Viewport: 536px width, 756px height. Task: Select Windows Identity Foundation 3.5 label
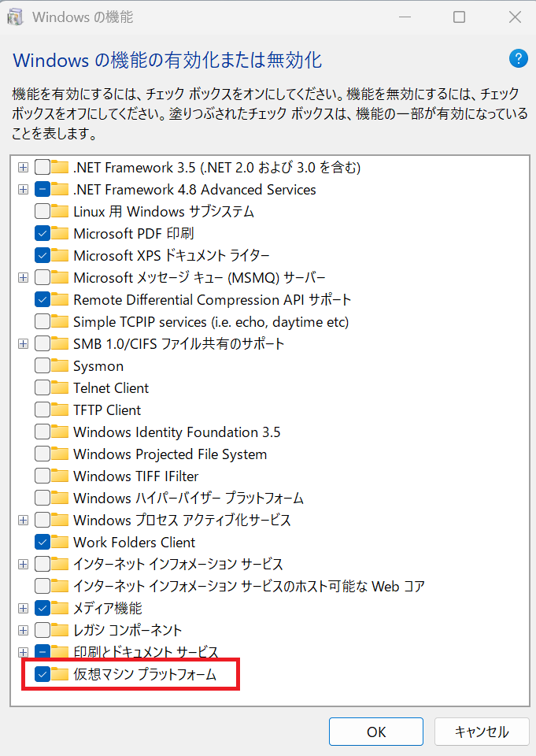click(177, 432)
